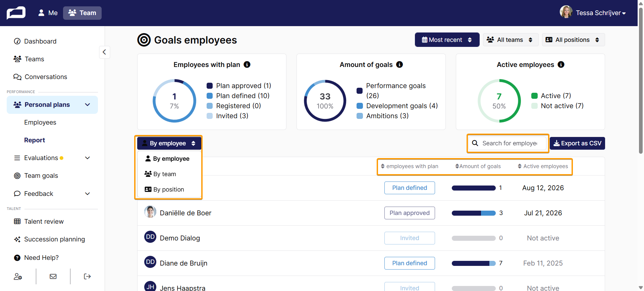Click info icon beside Employees with plan
The height and width of the screenshot is (291, 644).
click(x=247, y=65)
